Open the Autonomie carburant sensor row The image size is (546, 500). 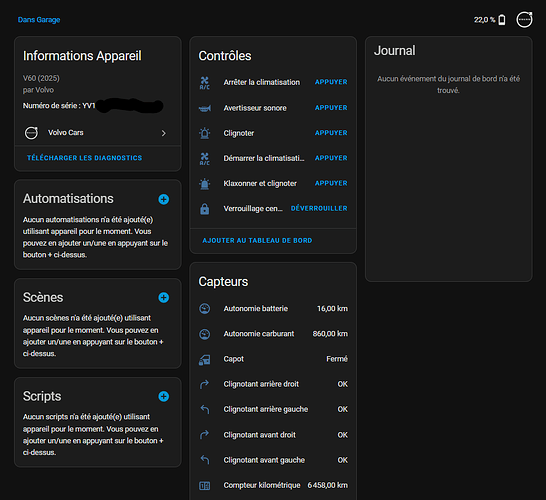273,334
